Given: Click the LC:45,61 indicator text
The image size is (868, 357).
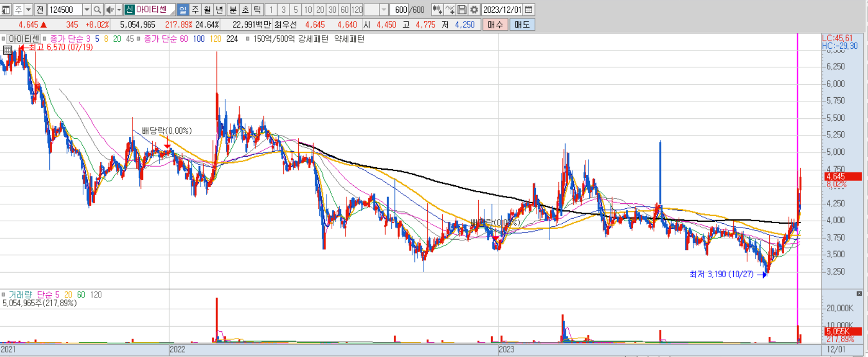Looking at the screenshot, I should click(x=837, y=38).
